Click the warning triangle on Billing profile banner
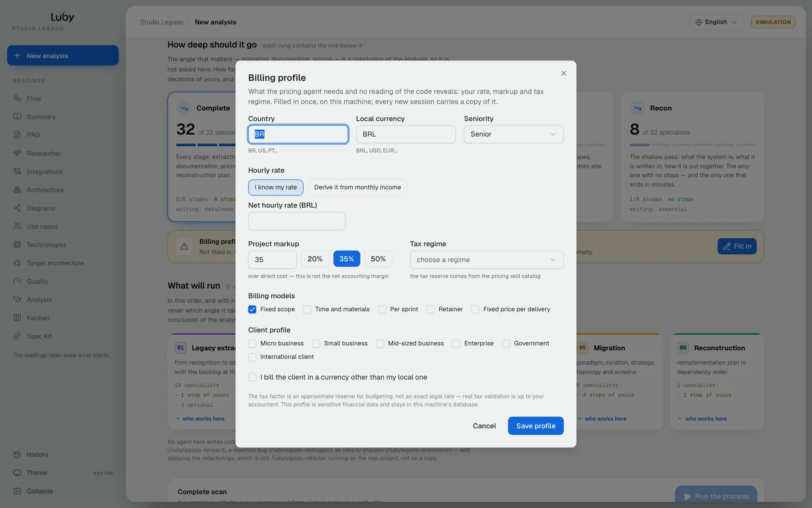The width and height of the screenshot is (812, 508). (x=184, y=246)
